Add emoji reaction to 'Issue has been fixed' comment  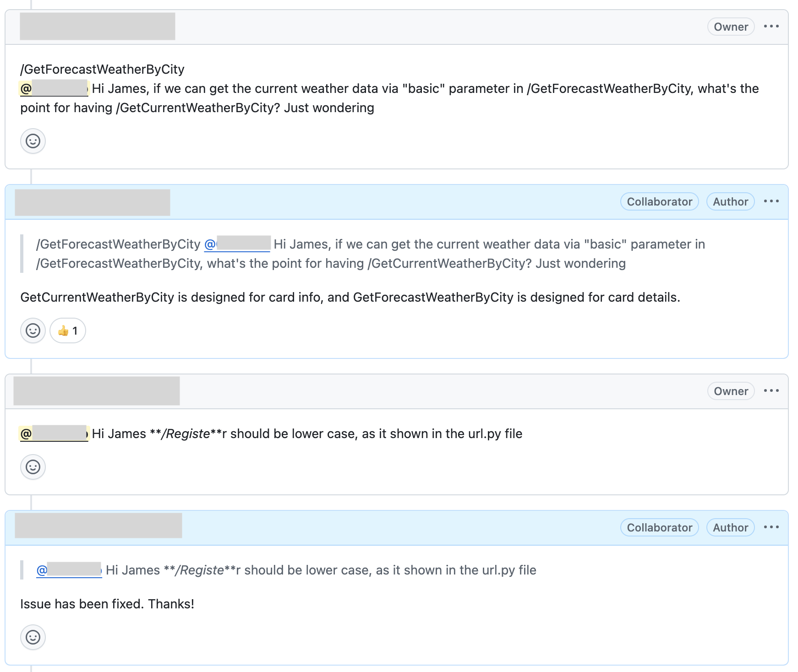click(x=33, y=637)
